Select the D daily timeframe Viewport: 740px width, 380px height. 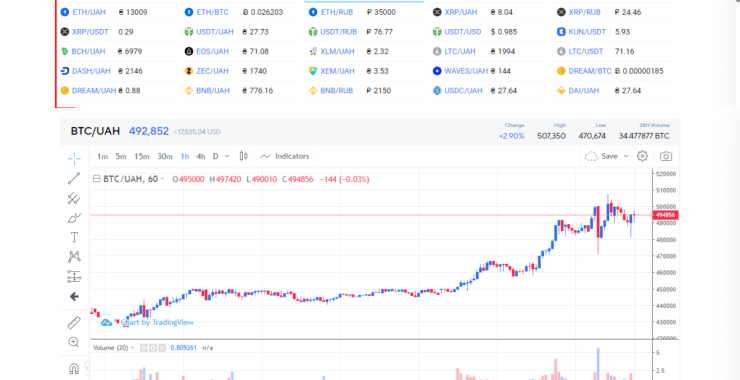pos(216,156)
